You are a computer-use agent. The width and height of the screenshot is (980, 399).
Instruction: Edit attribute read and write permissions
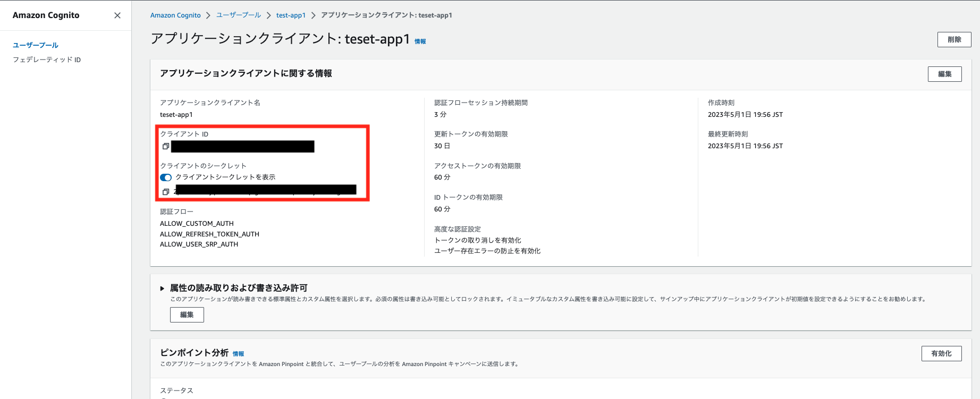click(187, 315)
